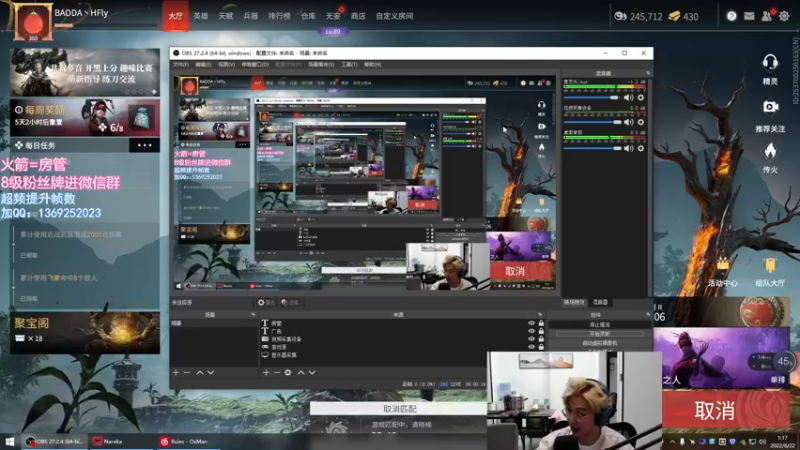Open the game settings gear icon
Image resolution: width=800 pixels, height=450 pixels.
tap(784, 16)
